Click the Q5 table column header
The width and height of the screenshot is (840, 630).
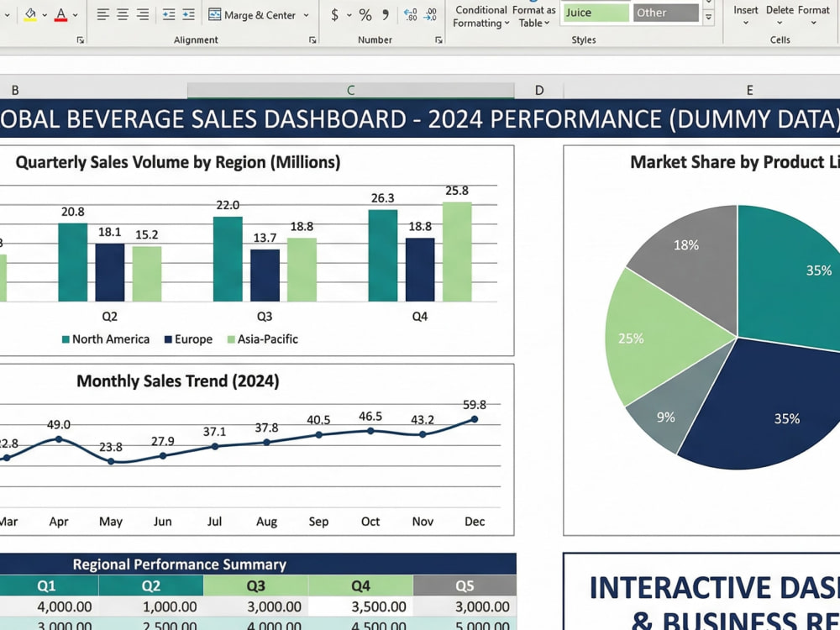click(x=465, y=585)
